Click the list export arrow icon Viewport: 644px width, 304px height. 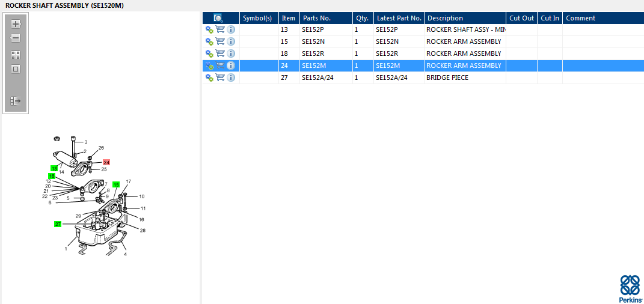16,101
